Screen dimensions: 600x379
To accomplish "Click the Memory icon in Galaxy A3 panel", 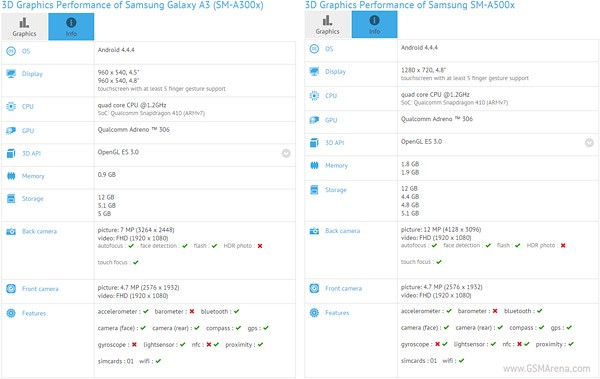I will click(x=11, y=176).
